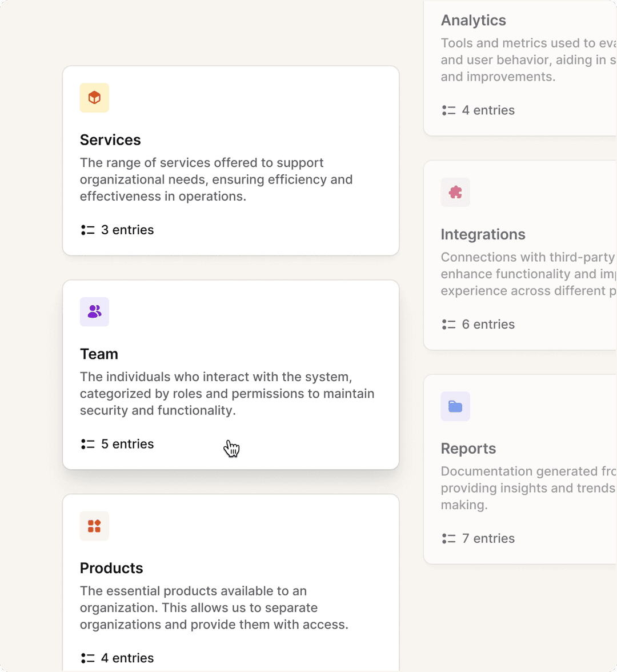The height and width of the screenshot is (672, 617).
Task: Click the cube icon on the Services card
Action: 94,98
